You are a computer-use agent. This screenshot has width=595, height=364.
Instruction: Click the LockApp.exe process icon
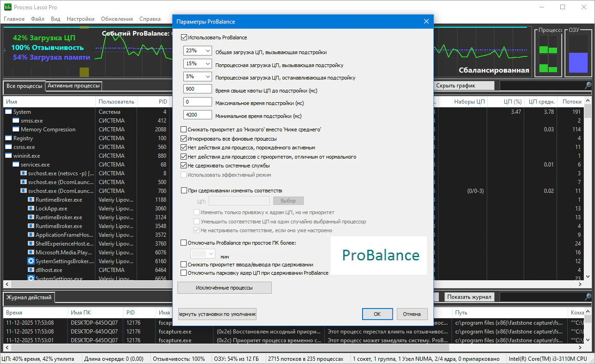coord(31,209)
